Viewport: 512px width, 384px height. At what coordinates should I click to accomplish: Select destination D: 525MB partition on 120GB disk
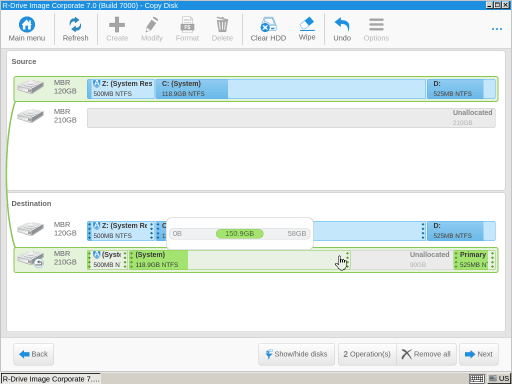(x=461, y=231)
